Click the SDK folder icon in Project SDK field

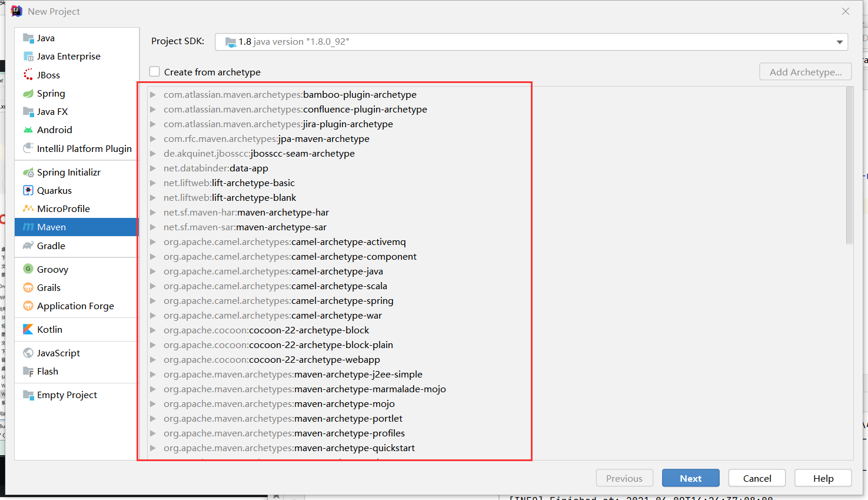(x=231, y=42)
